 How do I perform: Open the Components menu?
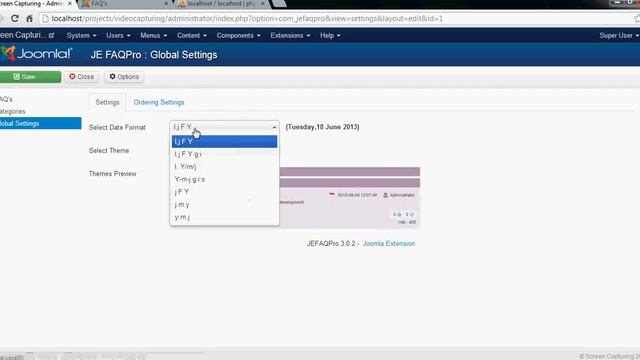coord(238,36)
